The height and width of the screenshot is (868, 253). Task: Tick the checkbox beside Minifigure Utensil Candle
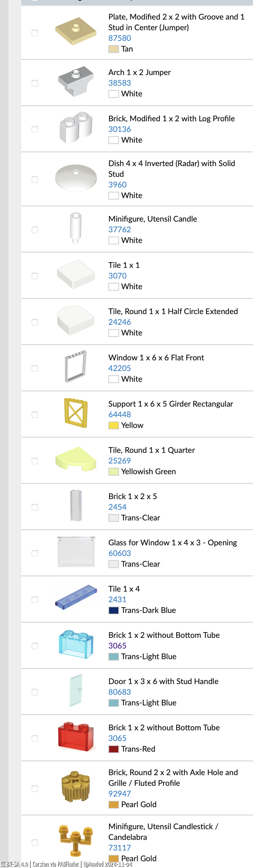tap(35, 230)
